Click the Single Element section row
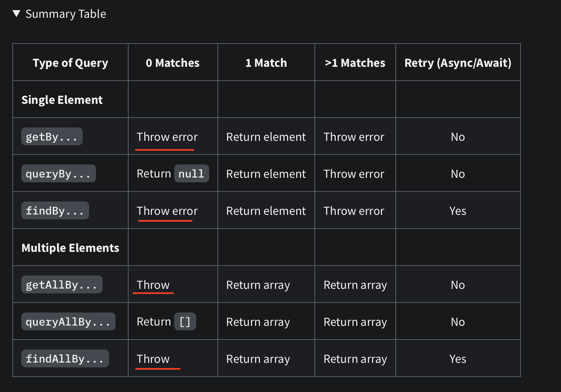Screen dimensions: 561x392 (x=266, y=99)
